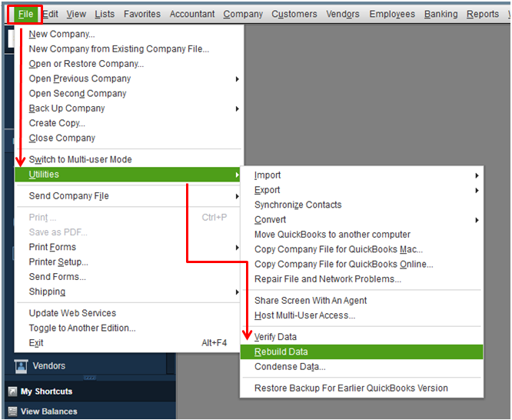The height and width of the screenshot is (420, 512).
Task: Open the File menu
Action: (x=25, y=14)
